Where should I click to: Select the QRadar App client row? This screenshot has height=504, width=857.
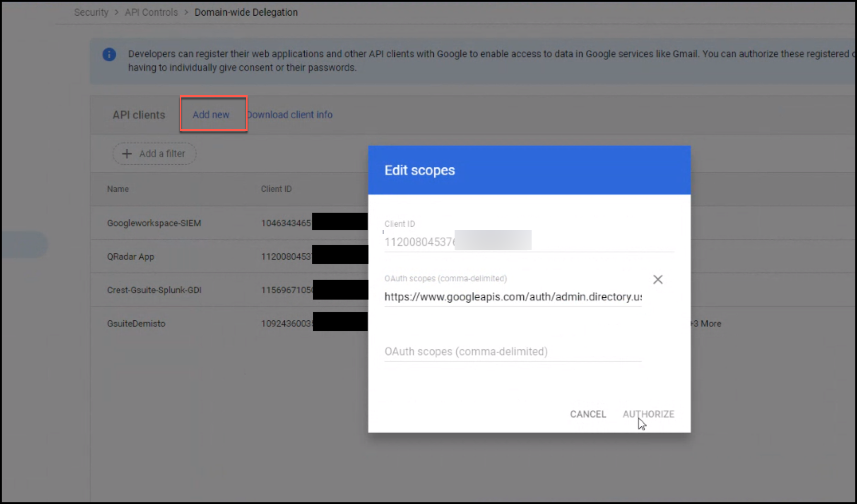point(130,257)
